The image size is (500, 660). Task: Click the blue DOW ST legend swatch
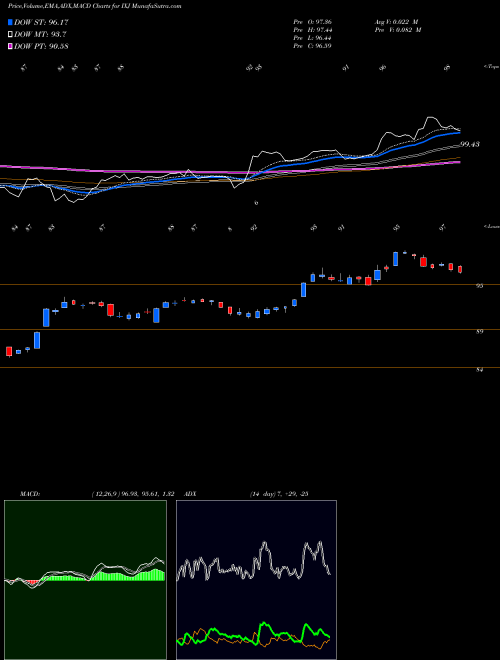(10, 22)
